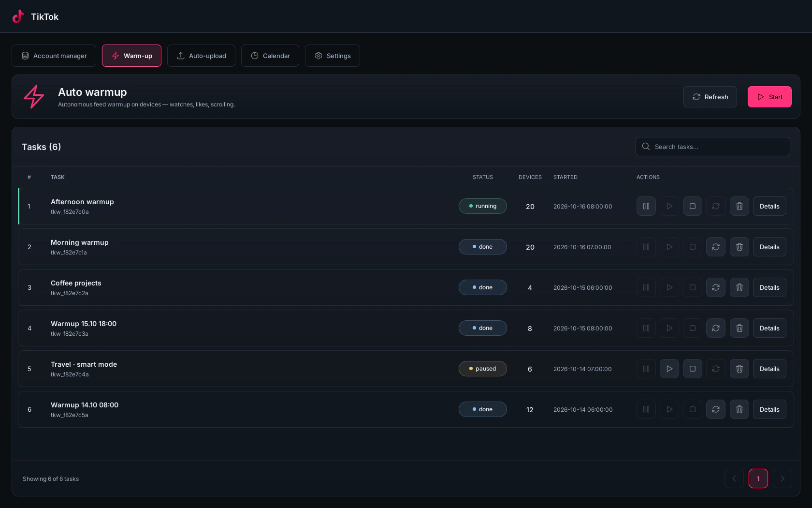View Details for Coffee projects
The height and width of the screenshot is (508, 812).
coord(769,287)
